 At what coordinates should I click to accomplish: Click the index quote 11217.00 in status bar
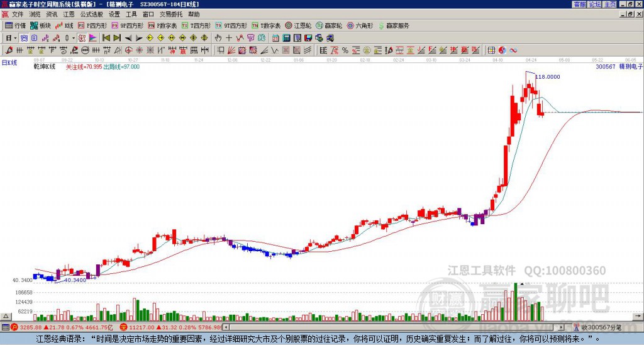[x=142, y=327]
